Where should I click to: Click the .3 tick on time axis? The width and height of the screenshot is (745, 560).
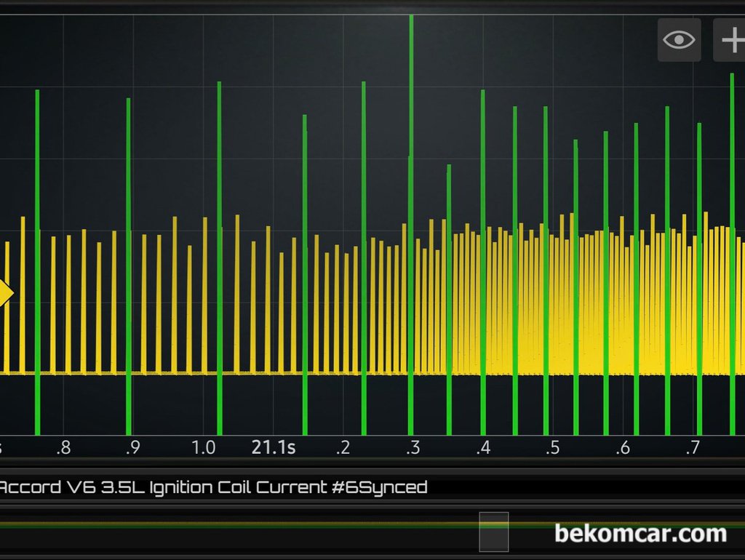coord(413,447)
